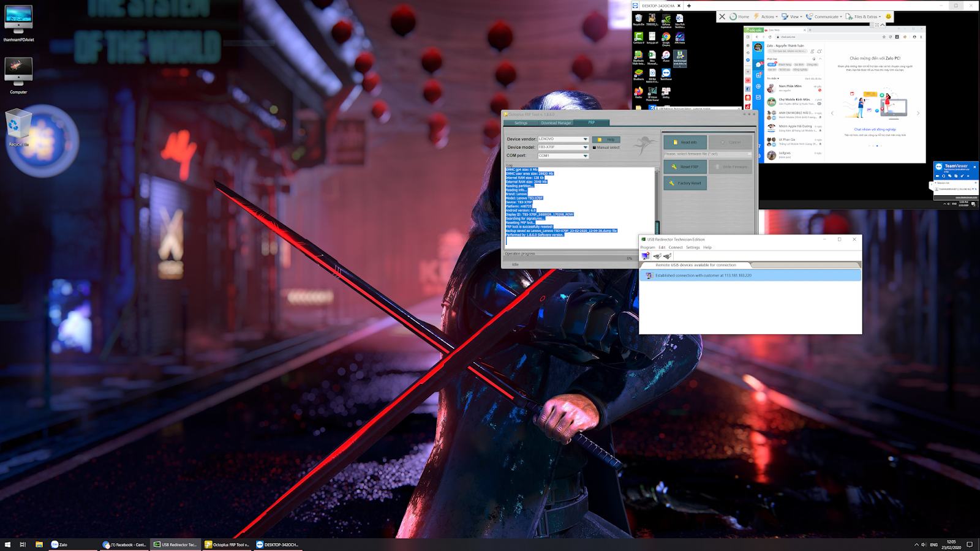Click the BlueStacks icon on remote desktop
The width and height of the screenshot is (980, 551).
click(638, 75)
